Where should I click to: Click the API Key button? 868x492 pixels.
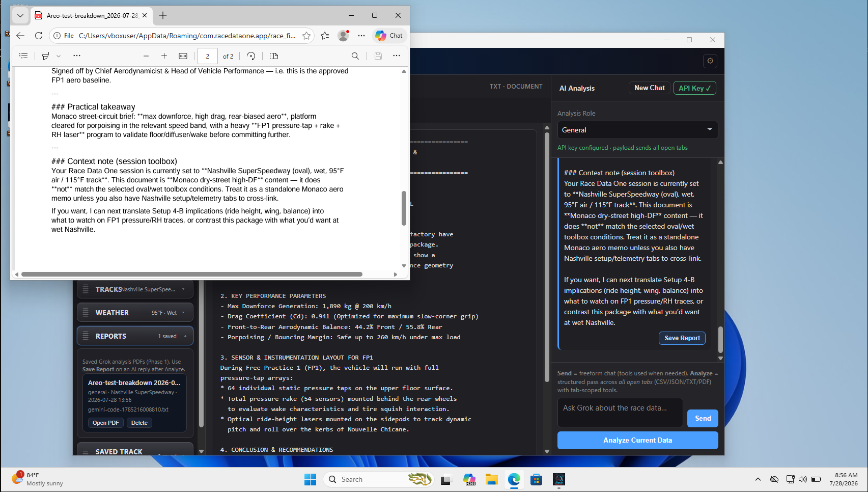pyautogui.click(x=694, y=88)
